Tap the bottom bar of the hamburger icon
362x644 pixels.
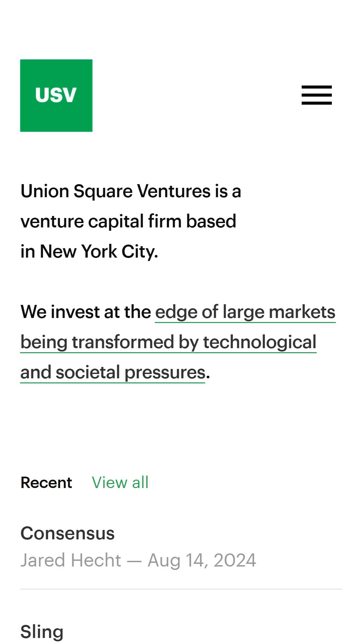316,103
